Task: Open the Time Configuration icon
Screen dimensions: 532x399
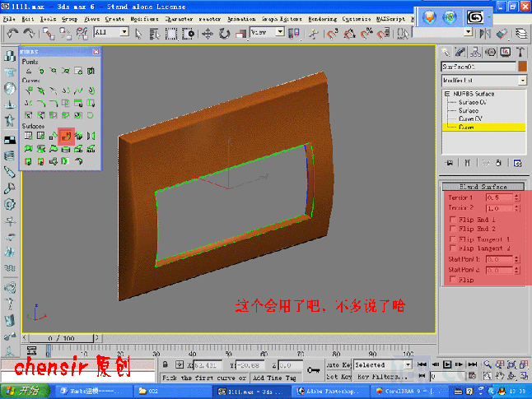Action: click(x=472, y=376)
